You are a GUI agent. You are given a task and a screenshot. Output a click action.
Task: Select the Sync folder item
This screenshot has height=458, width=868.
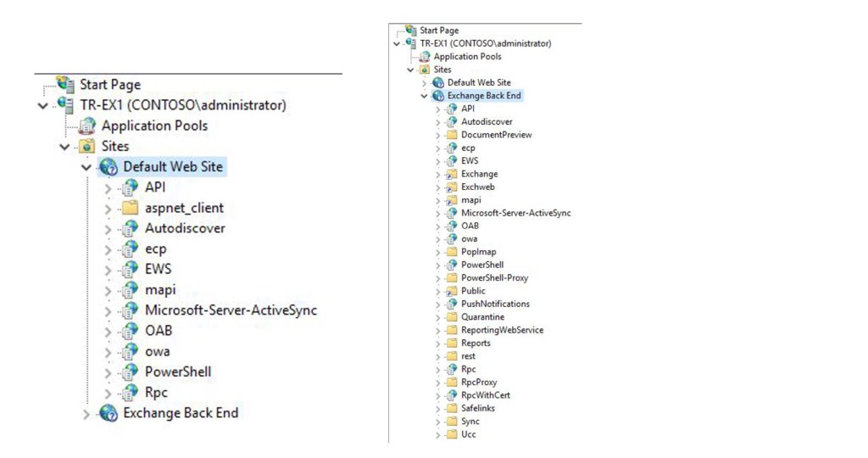[x=470, y=422]
